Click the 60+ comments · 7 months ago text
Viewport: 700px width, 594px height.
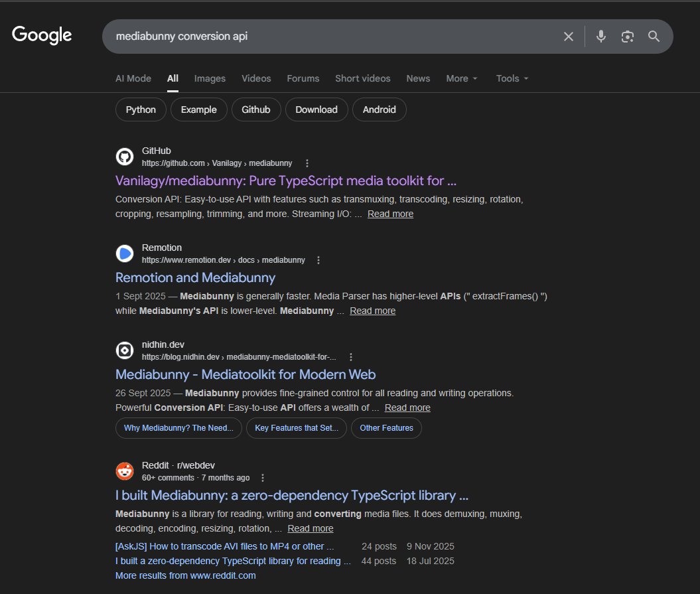click(196, 478)
